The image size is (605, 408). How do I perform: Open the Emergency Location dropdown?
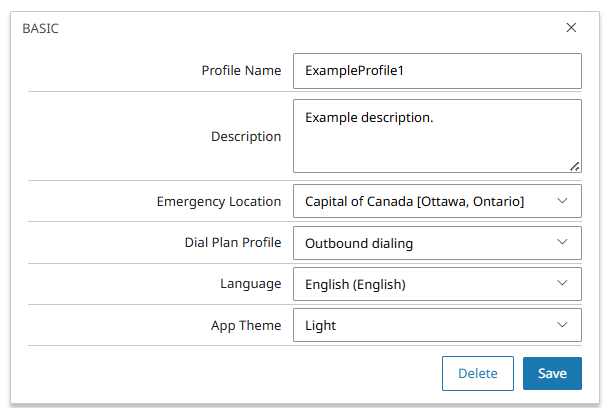(x=437, y=201)
